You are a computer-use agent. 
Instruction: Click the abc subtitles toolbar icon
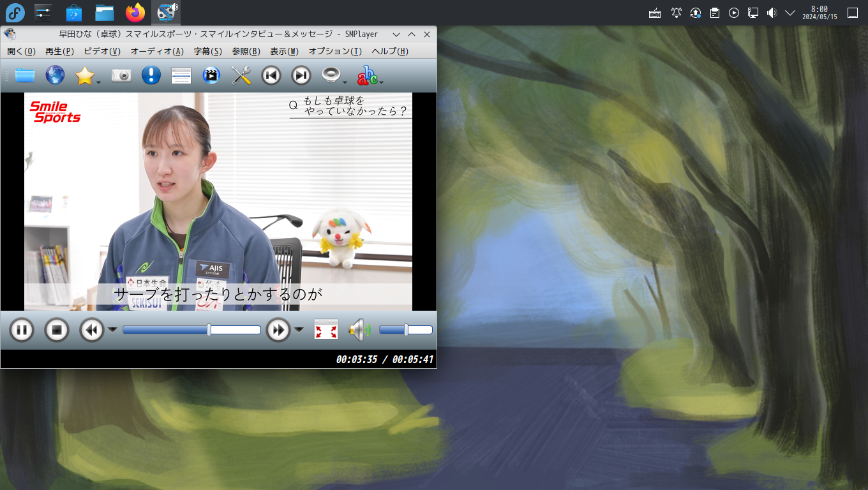367,76
